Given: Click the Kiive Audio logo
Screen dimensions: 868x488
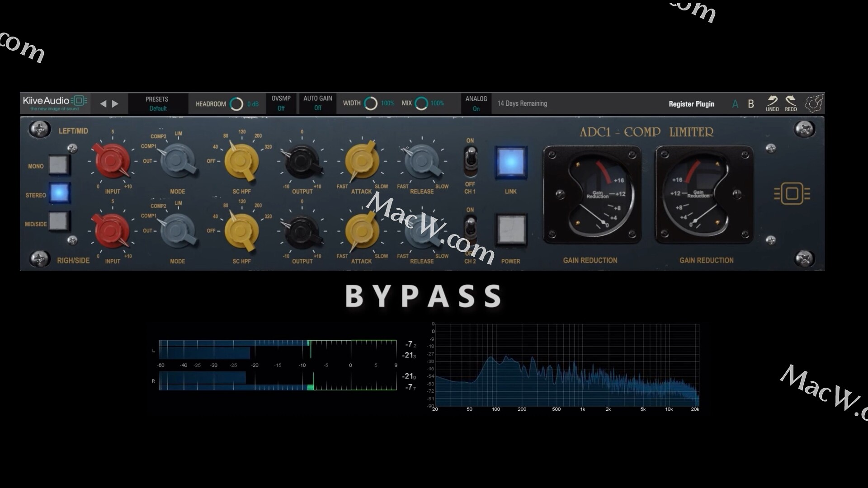Looking at the screenshot, I should point(55,103).
